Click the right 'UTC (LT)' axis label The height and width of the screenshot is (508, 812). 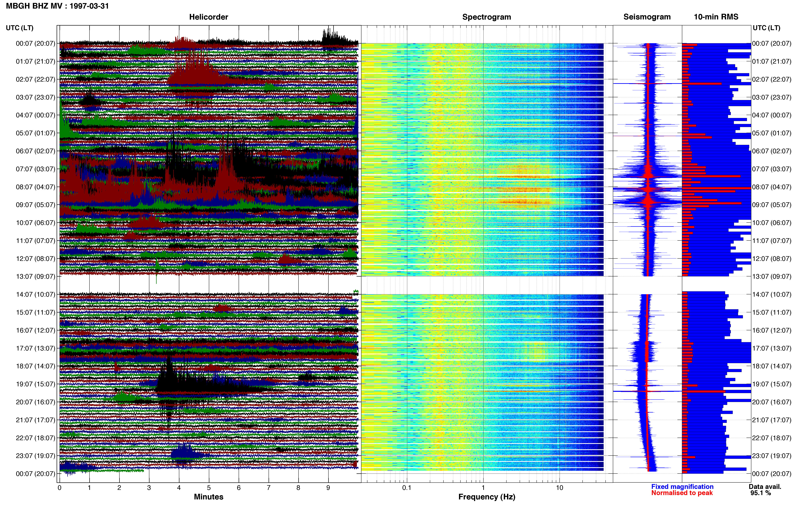(x=766, y=28)
